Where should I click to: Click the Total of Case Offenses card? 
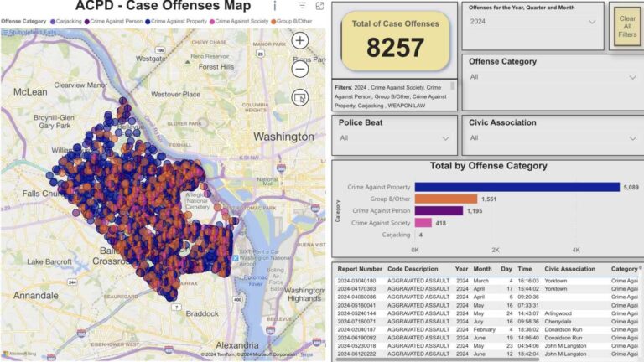(x=395, y=41)
